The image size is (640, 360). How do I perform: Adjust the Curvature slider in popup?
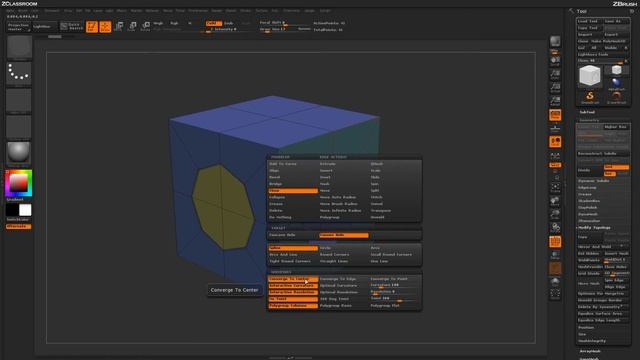click(394, 285)
